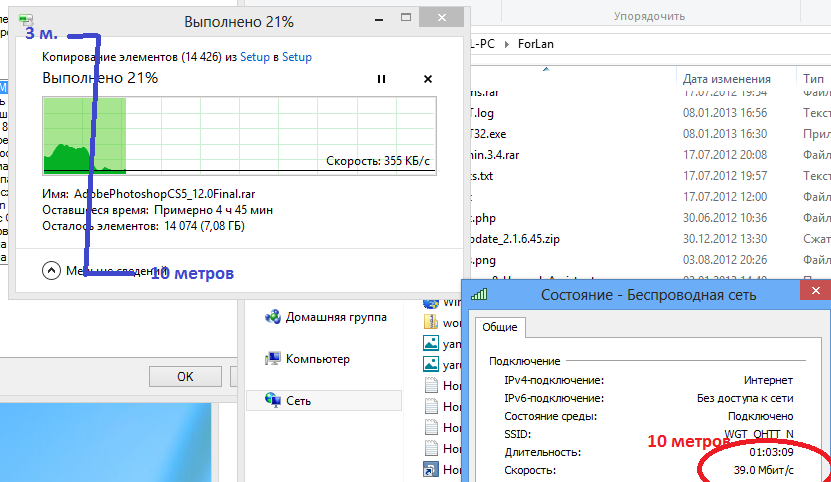Viewport: 831px width, 482px height.
Task: Click ForLan in the Explorer address bar
Action: click(x=536, y=44)
